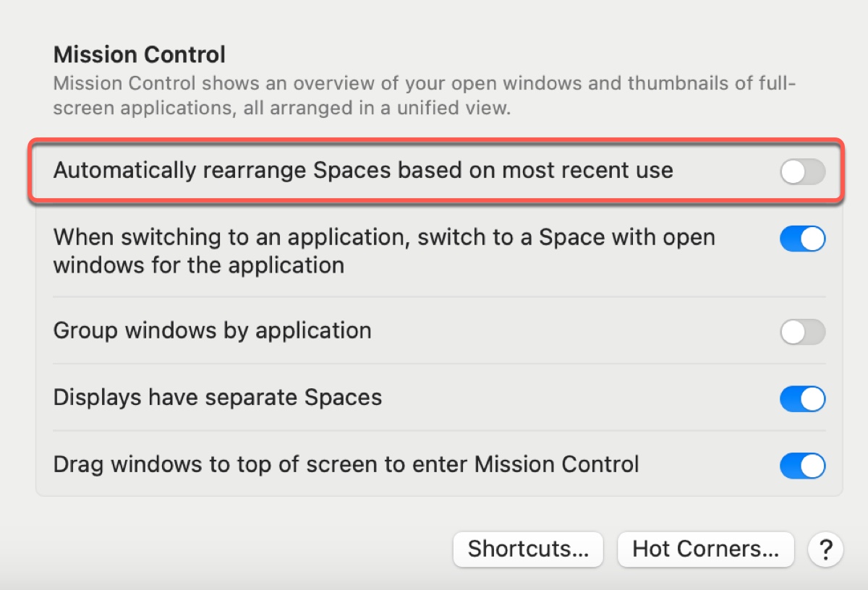Click the "When switching to an application" text line
The height and width of the screenshot is (590, 868).
point(384,237)
